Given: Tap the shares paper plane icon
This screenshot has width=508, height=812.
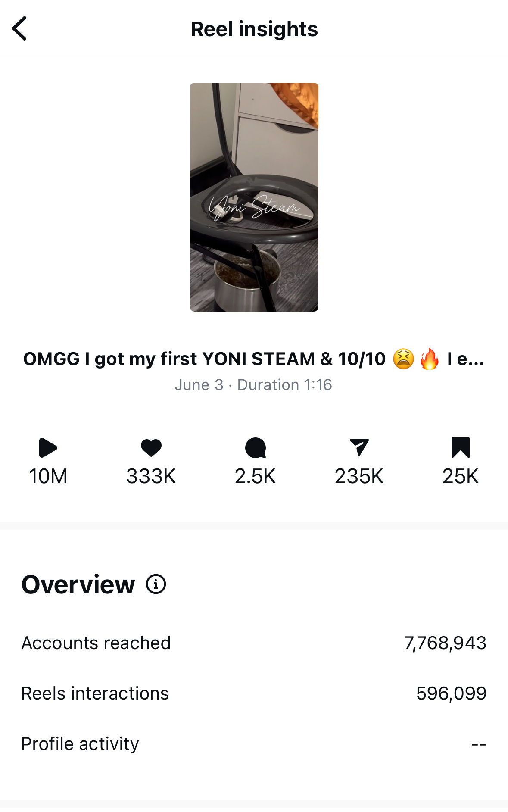Looking at the screenshot, I should [359, 447].
